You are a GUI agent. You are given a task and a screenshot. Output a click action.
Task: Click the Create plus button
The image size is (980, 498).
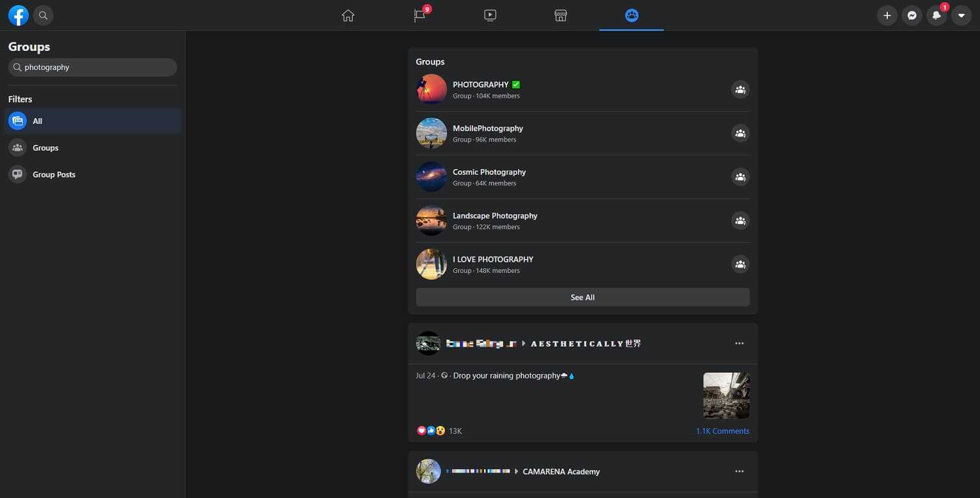click(887, 15)
